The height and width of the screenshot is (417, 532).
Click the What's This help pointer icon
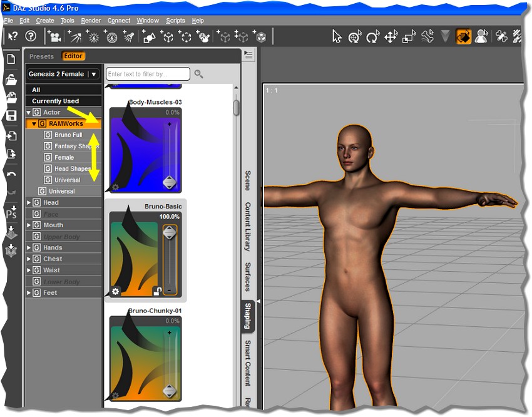(13, 36)
